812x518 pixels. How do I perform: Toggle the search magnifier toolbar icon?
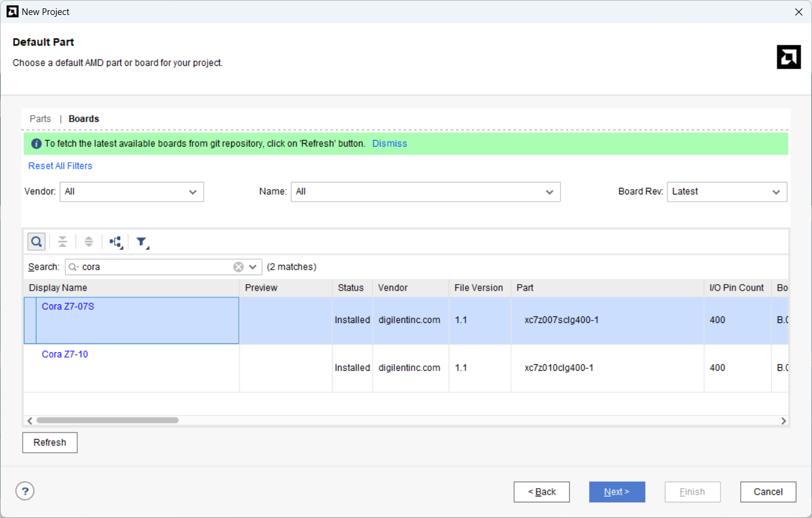37,242
